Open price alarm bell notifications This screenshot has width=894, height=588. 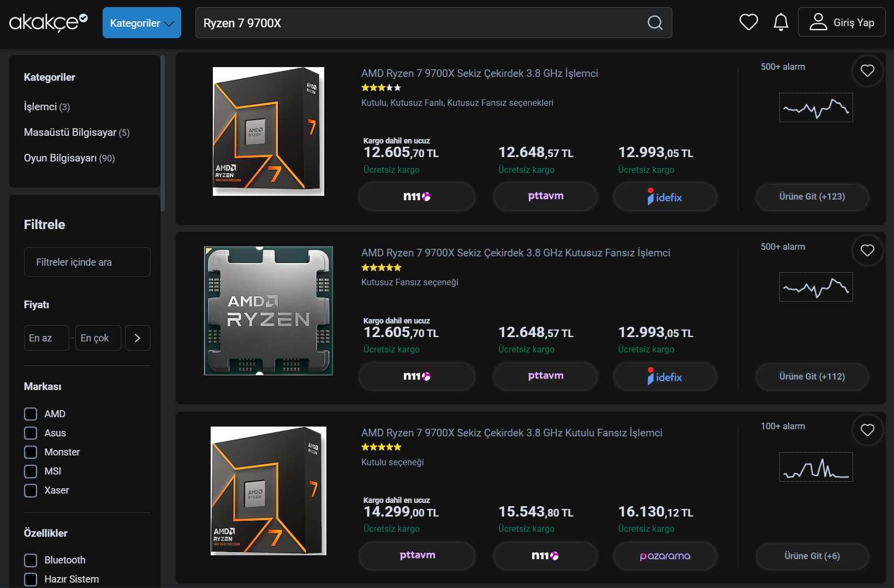[781, 22]
